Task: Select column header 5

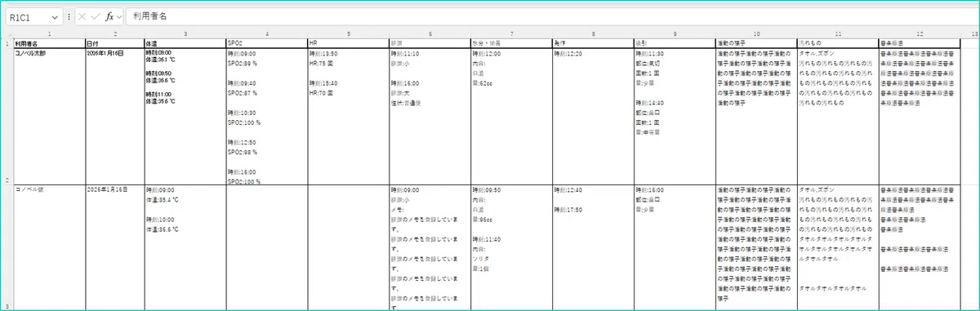Action: tap(349, 33)
